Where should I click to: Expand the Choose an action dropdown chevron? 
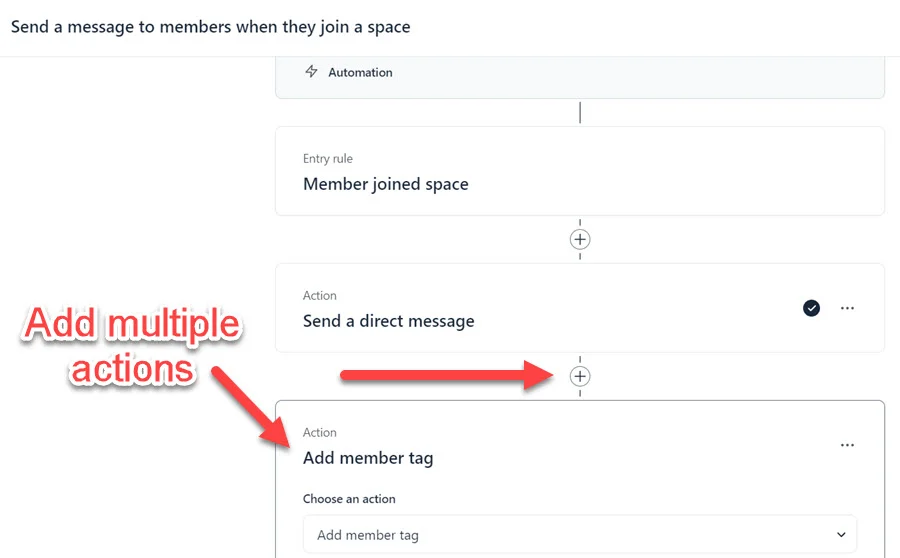[838, 535]
